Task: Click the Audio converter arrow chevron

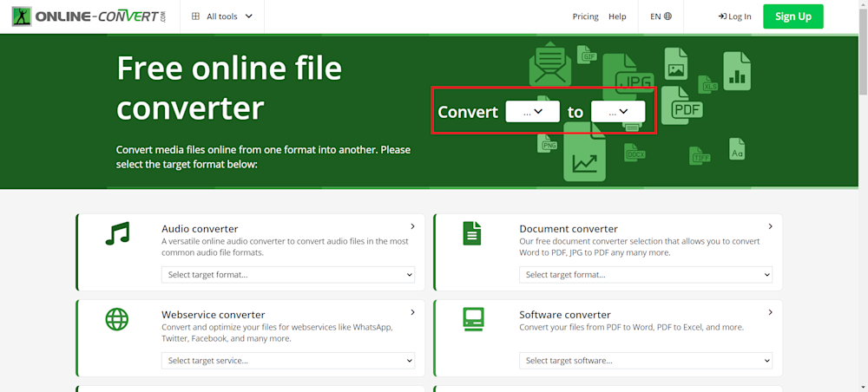Action: pos(412,226)
